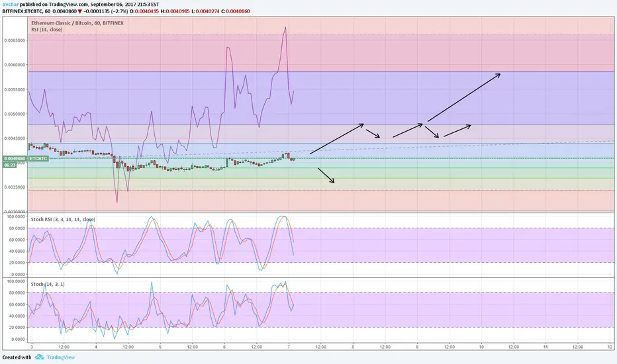Click the high value H:0.0040985
The image size is (617, 364).
[x=175, y=11]
